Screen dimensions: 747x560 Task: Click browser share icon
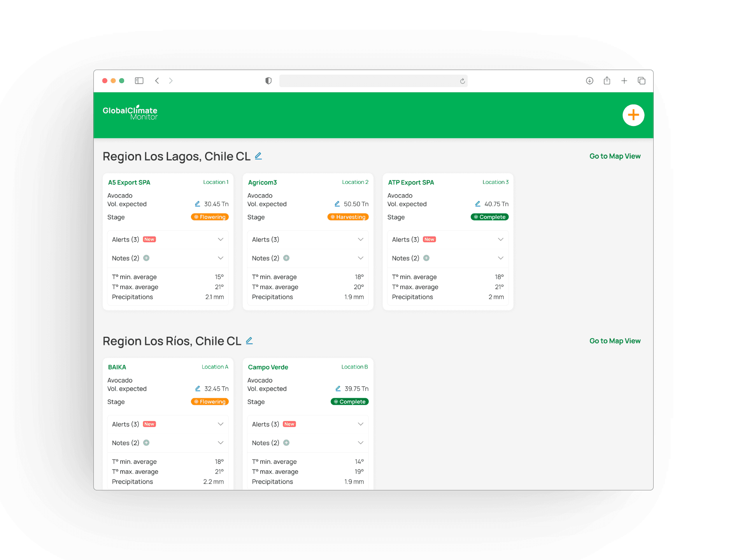coord(607,80)
